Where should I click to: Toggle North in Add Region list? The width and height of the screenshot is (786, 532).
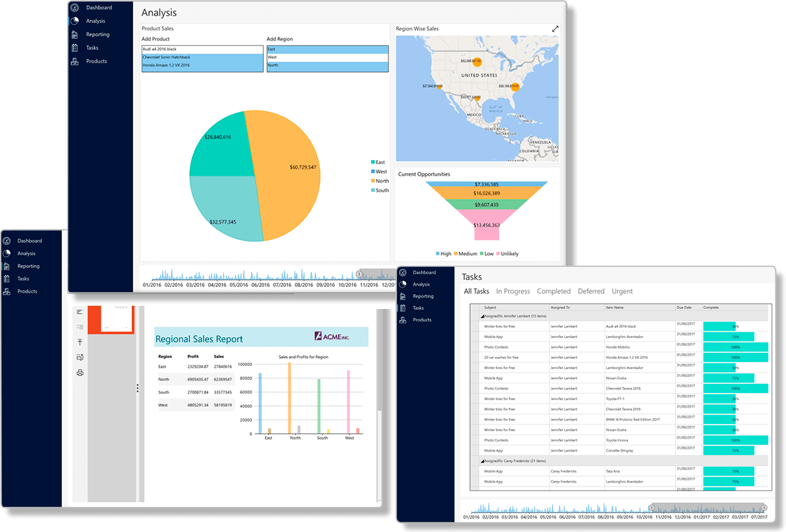coord(328,65)
